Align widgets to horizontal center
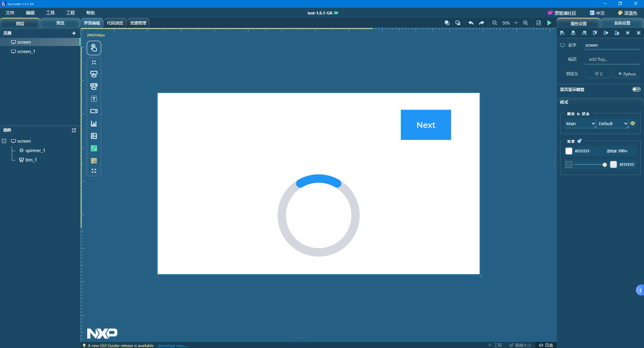 pyautogui.click(x=573, y=33)
